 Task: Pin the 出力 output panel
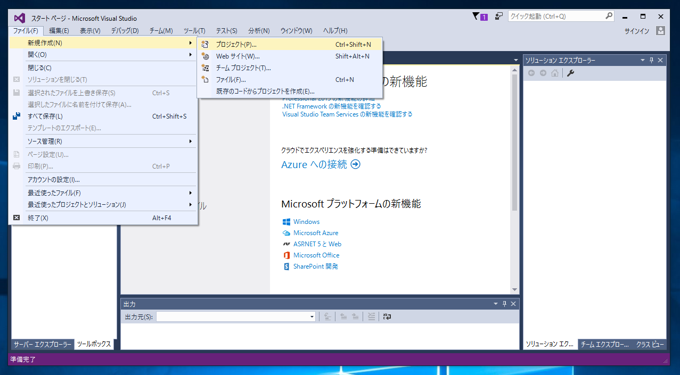coord(504,304)
